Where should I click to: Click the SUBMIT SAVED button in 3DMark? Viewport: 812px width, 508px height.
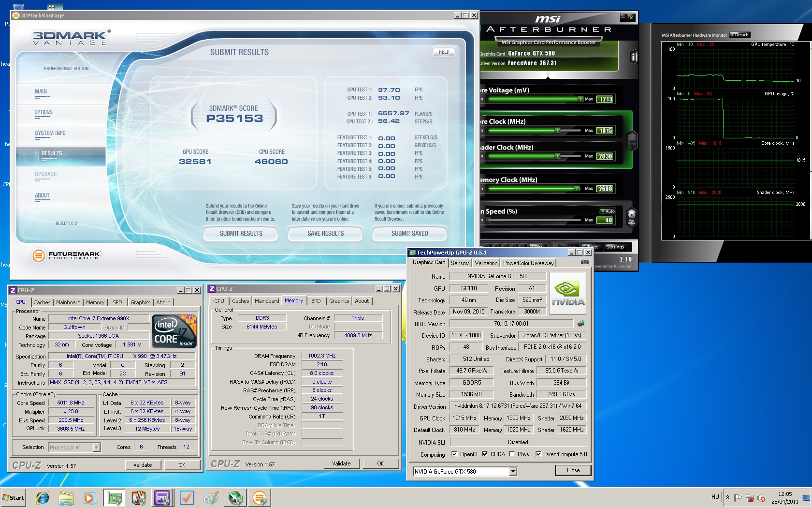409,233
